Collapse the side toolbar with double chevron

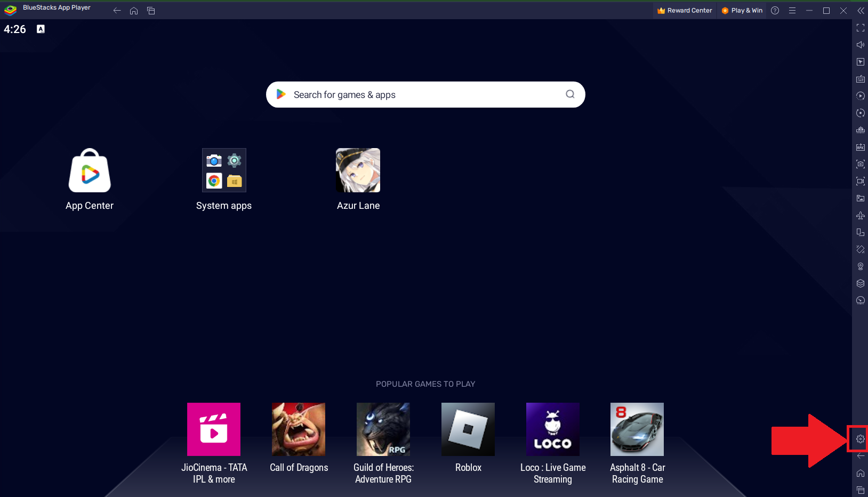point(861,11)
